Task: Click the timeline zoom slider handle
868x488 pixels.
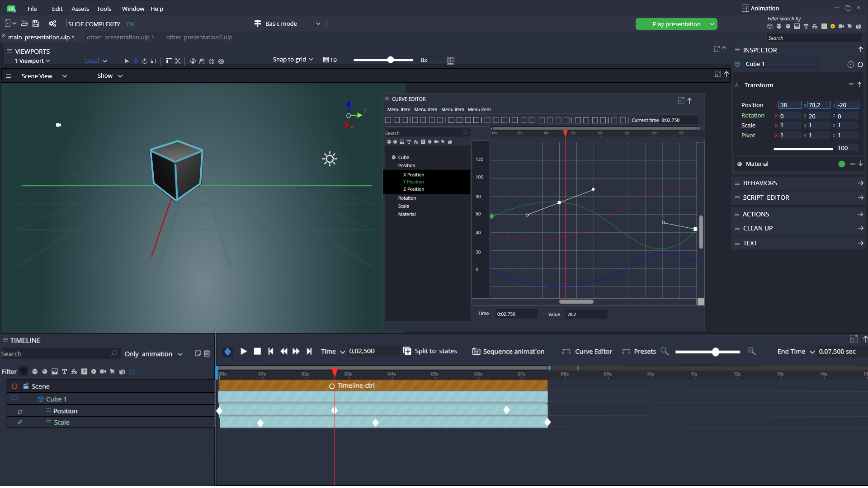Action: [715, 352]
